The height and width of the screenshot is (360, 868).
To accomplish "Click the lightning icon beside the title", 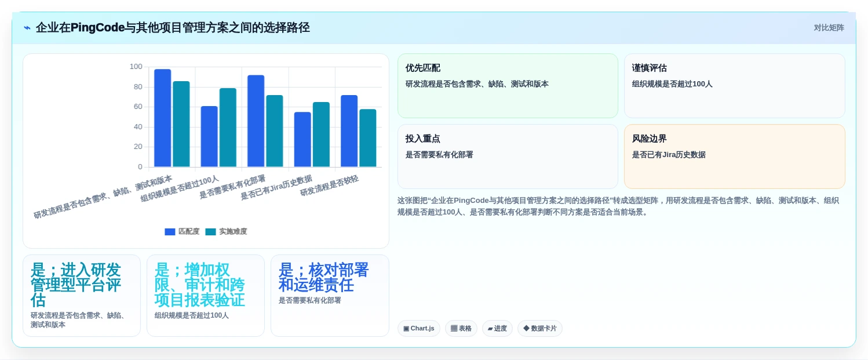I will pos(27,28).
